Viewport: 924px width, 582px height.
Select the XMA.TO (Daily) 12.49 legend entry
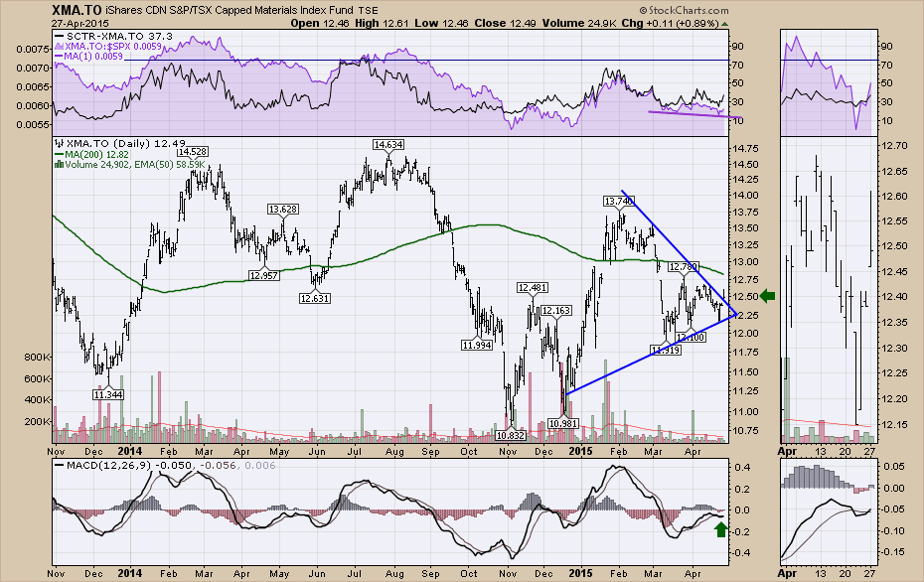pos(120,143)
